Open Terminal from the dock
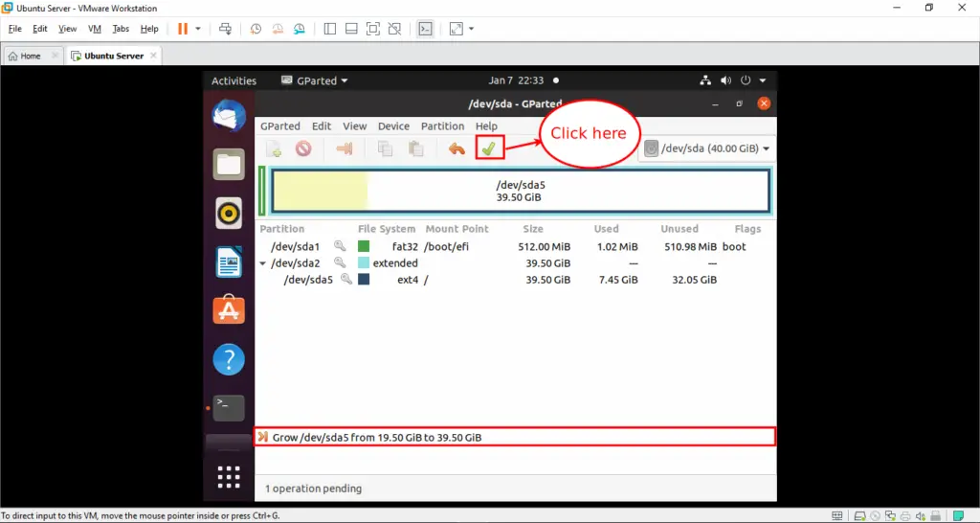The height and width of the screenshot is (523, 980). [229, 408]
